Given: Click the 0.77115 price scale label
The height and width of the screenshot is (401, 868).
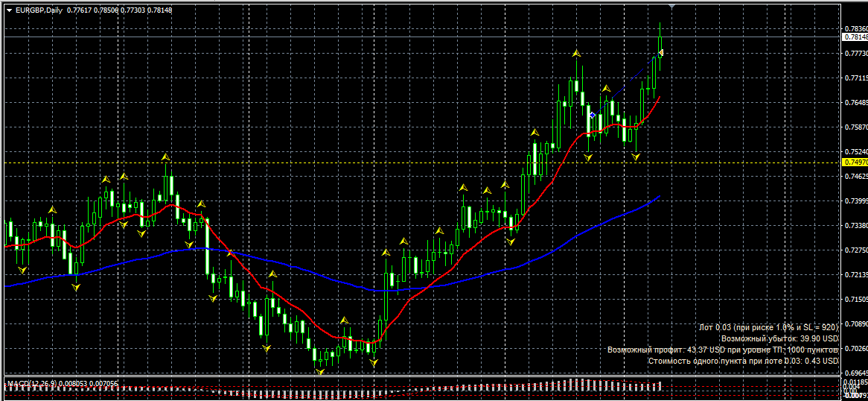Looking at the screenshot, I should [856, 78].
